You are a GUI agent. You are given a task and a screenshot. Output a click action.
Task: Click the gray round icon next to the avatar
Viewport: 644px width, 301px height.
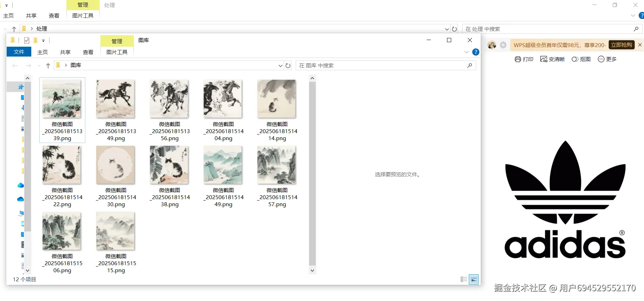pyautogui.click(x=503, y=45)
